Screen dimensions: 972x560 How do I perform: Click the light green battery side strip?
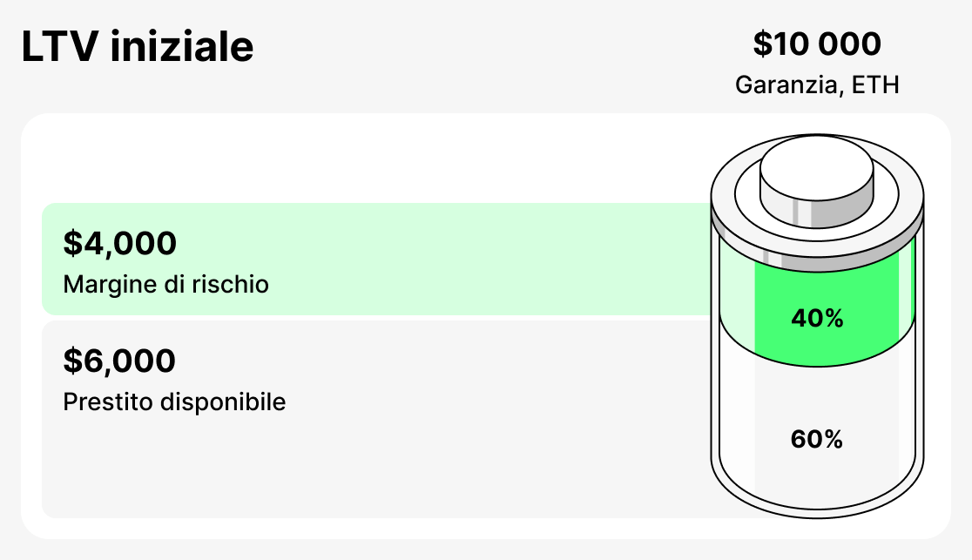click(737, 292)
